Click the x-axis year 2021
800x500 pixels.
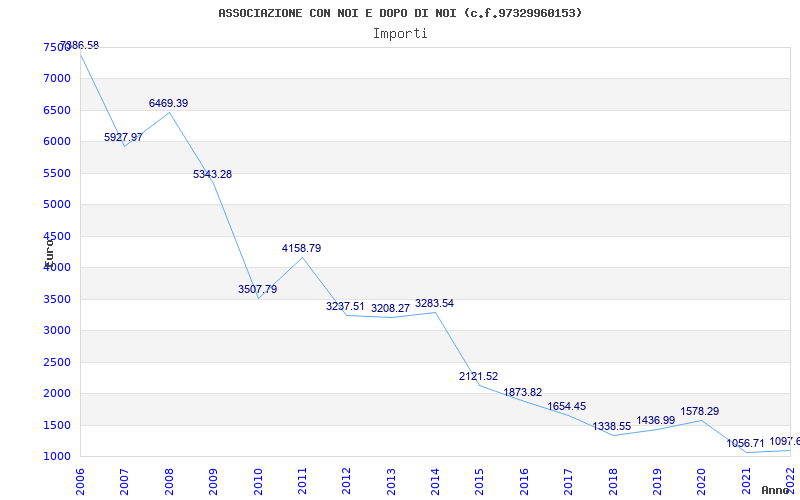(746, 482)
